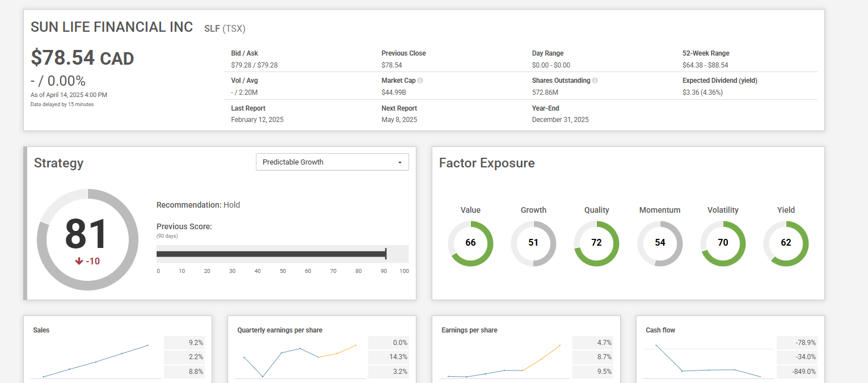Click the Recommendation: Hold text

click(198, 205)
